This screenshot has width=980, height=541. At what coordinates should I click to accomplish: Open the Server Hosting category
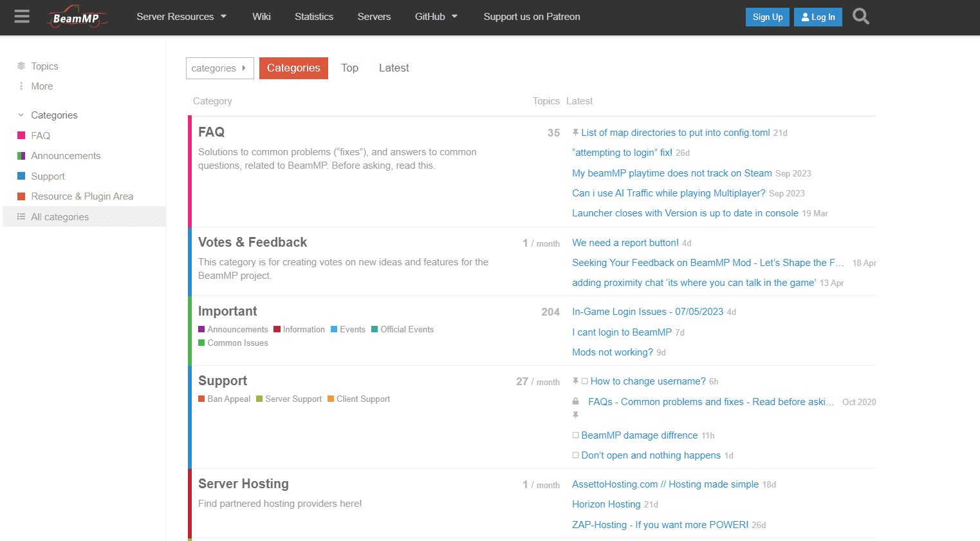click(x=243, y=484)
